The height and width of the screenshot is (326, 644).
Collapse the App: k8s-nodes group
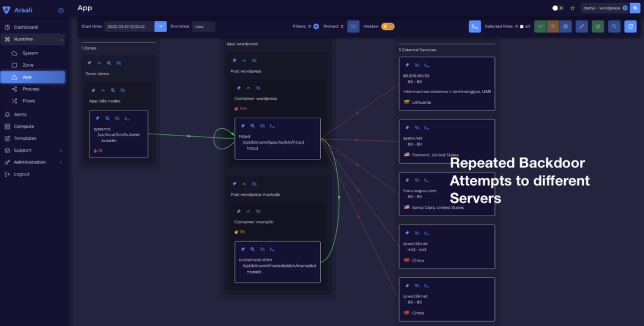(x=103, y=90)
